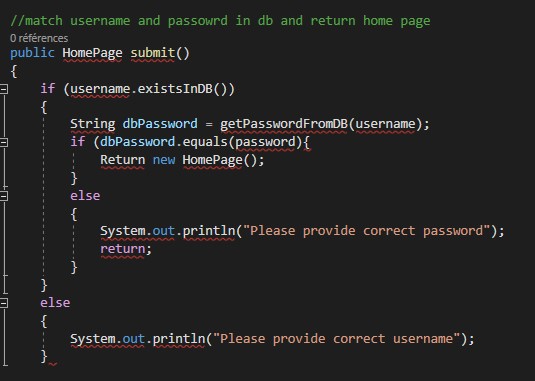Collapse the outer else block
The width and height of the screenshot is (535, 381).
3,303
